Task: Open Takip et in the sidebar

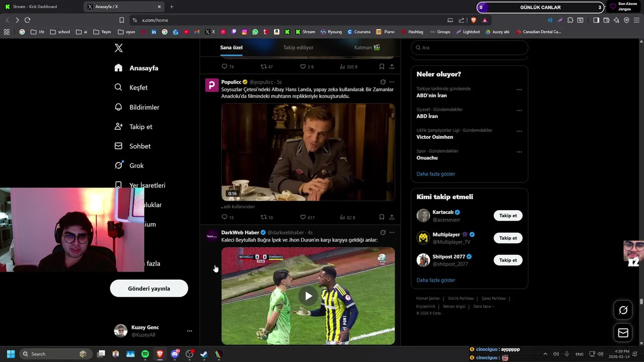Action: coord(133,127)
